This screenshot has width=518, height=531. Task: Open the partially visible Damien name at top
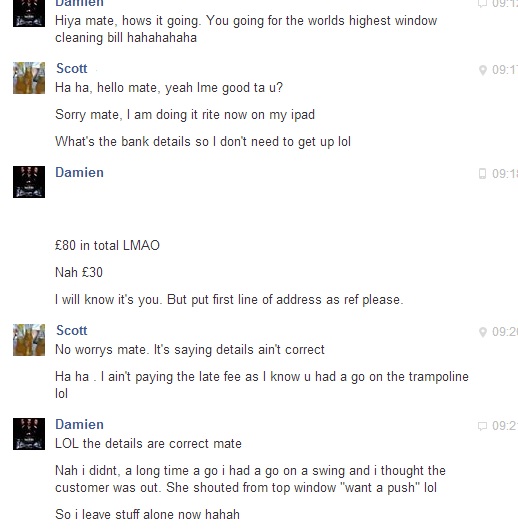[x=80, y=3]
